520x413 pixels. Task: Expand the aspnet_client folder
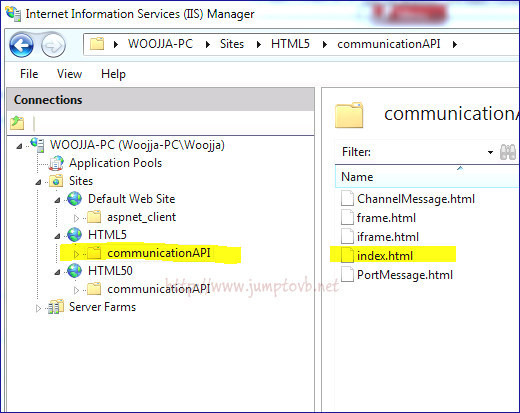(76, 218)
